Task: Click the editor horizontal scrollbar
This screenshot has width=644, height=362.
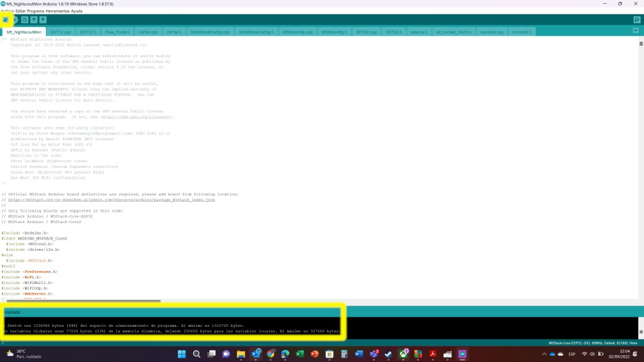Action: pos(80,301)
